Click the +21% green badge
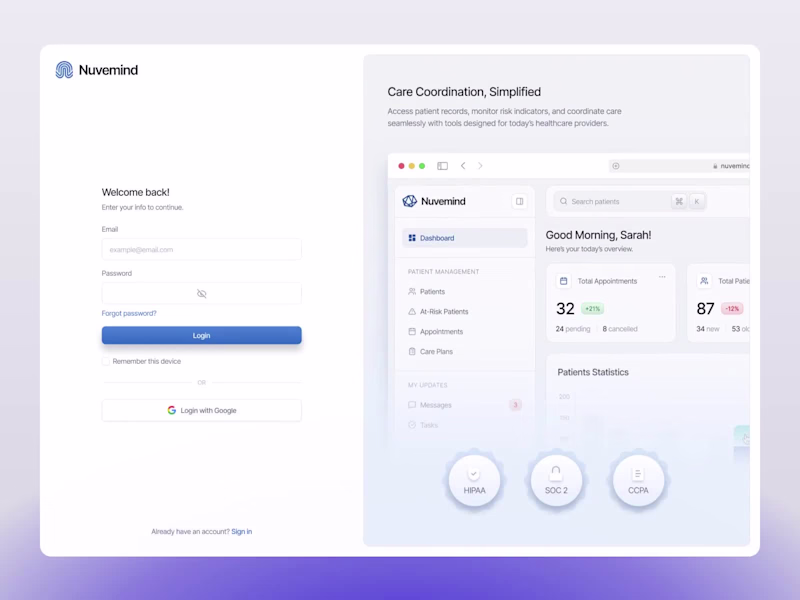Viewport: 800px width, 600px height. click(x=592, y=309)
